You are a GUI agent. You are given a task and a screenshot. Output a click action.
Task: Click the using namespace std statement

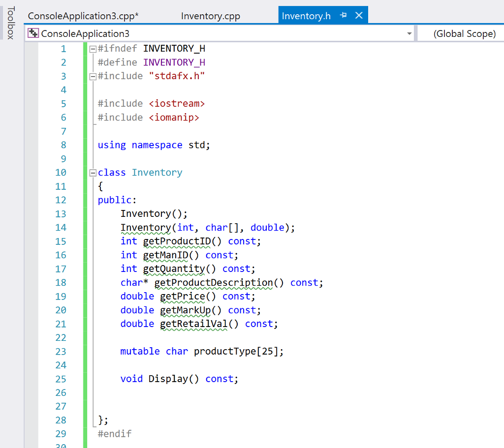(x=153, y=145)
